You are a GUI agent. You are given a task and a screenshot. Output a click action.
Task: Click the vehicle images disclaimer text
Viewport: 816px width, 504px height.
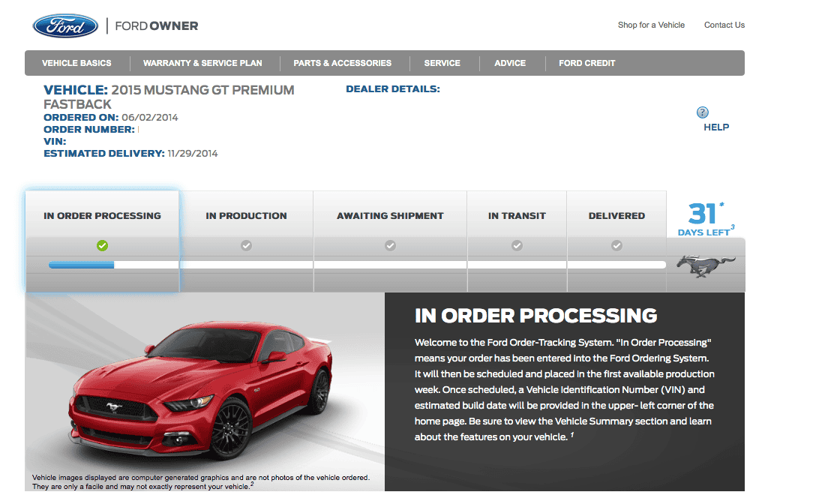pyautogui.click(x=201, y=481)
